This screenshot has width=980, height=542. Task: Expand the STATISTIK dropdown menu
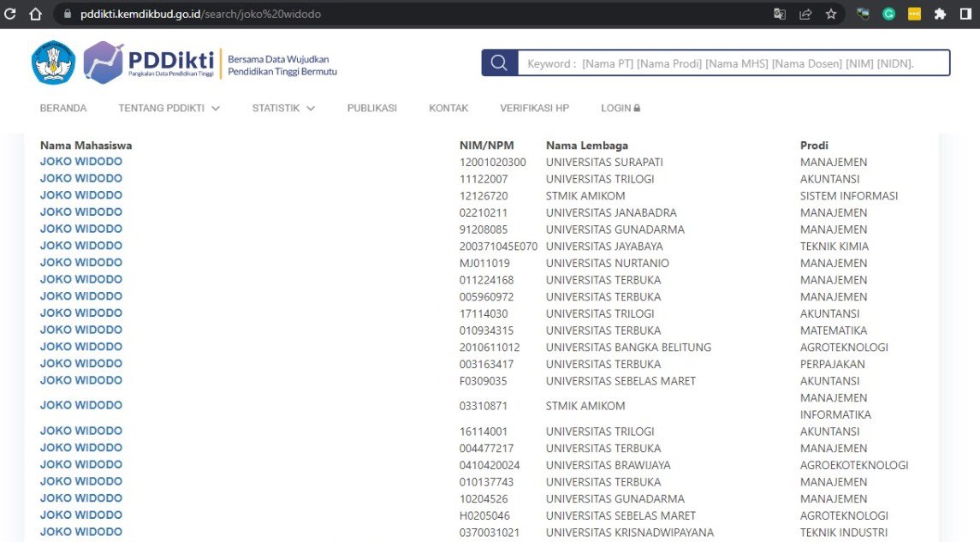[283, 108]
